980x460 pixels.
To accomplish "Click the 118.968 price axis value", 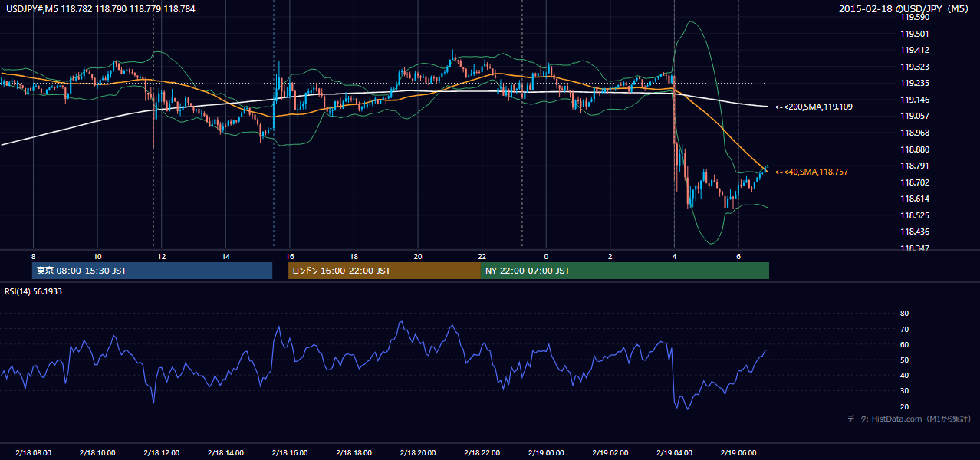I will (x=916, y=133).
